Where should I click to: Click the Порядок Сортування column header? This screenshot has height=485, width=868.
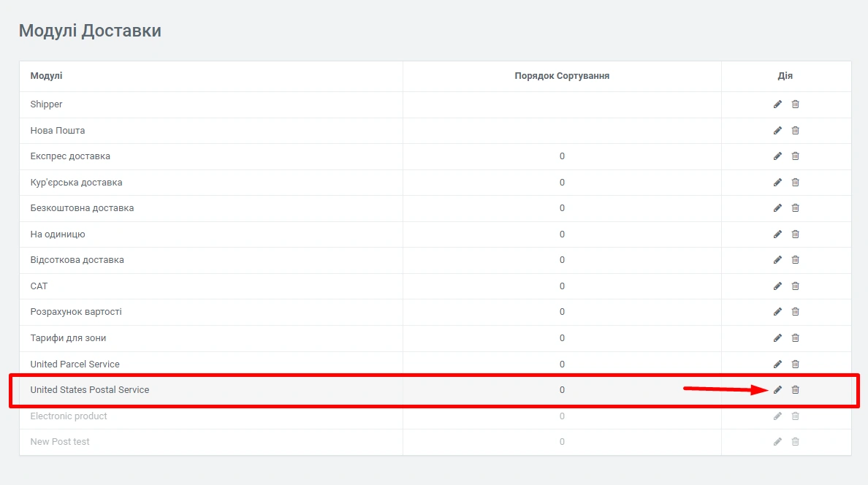tap(562, 76)
